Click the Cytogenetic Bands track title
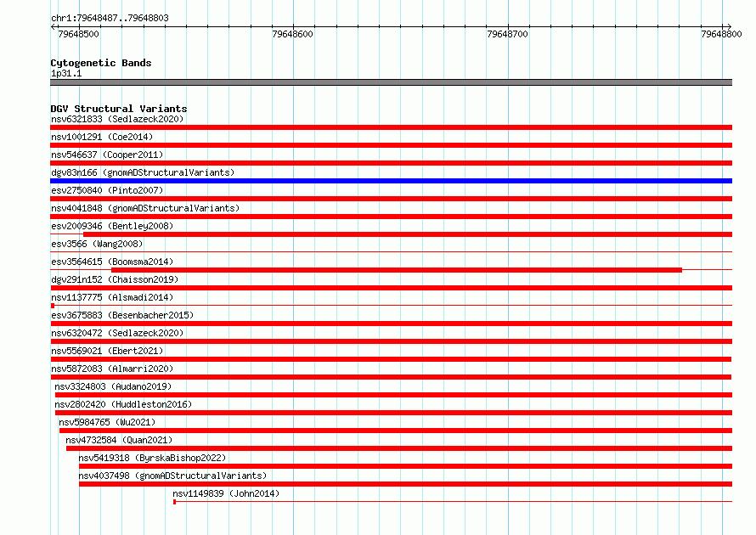This screenshot has height=535, width=756. pyautogui.click(x=101, y=63)
